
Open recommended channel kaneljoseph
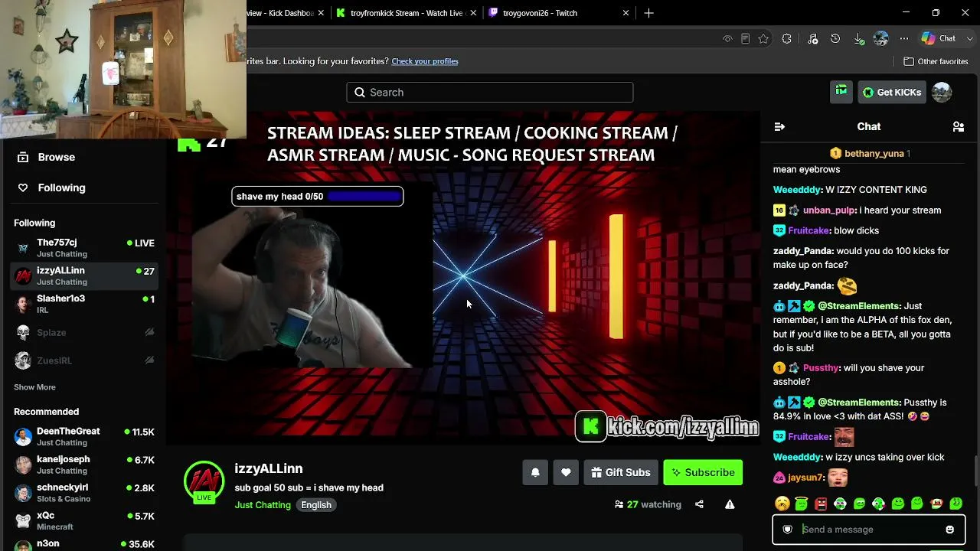(83, 465)
